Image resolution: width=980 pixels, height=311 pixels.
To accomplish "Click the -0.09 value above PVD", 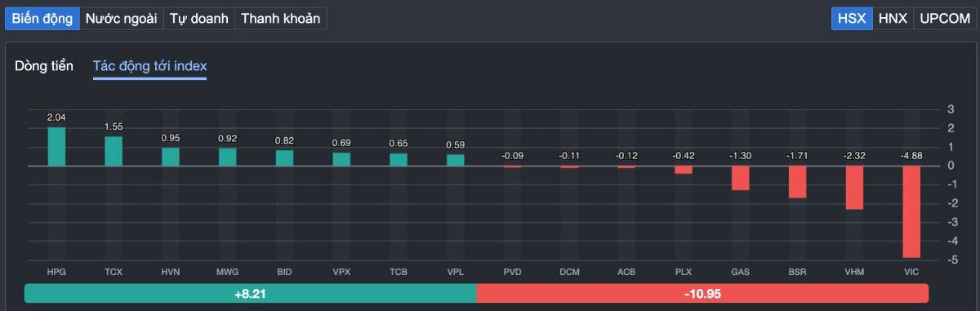I will click(512, 155).
